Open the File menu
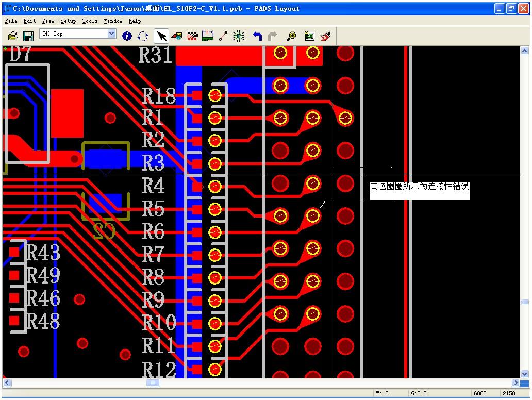The width and height of the screenshot is (532, 400). coord(11,21)
